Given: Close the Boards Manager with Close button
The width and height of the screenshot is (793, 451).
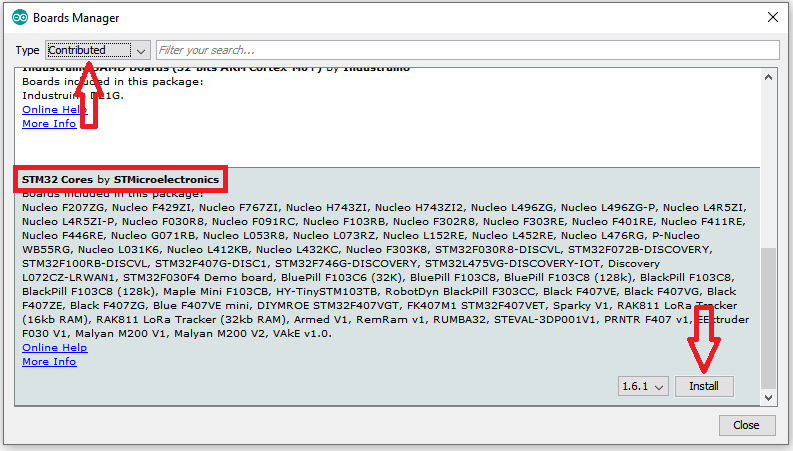Looking at the screenshot, I should (746, 425).
